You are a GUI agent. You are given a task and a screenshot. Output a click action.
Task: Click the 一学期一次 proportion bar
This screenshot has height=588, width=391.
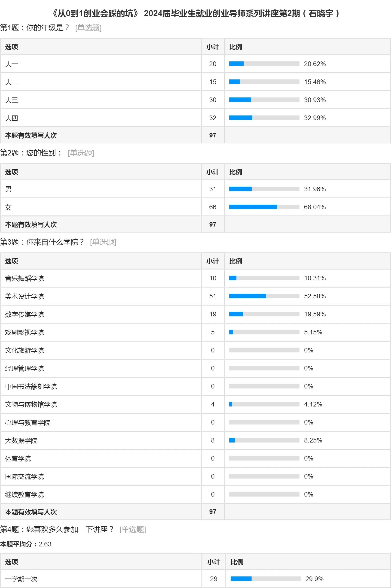click(x=266, y=579)
